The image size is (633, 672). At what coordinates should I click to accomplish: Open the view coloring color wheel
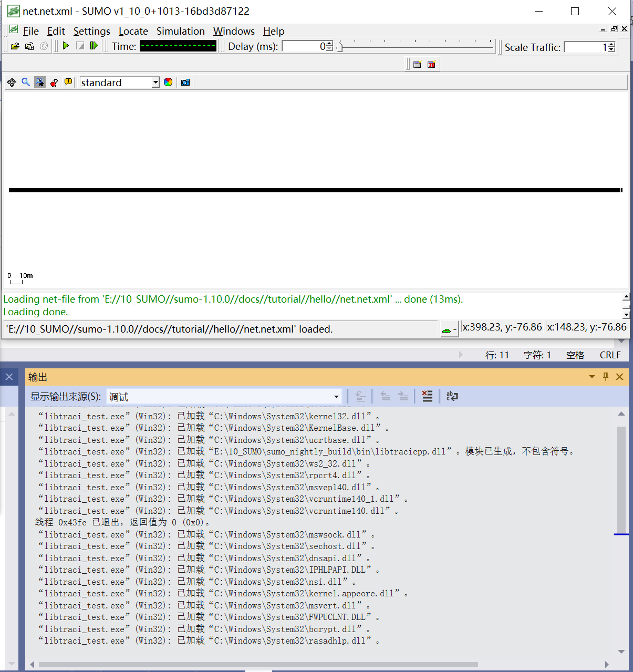click(x=168, y=82)
